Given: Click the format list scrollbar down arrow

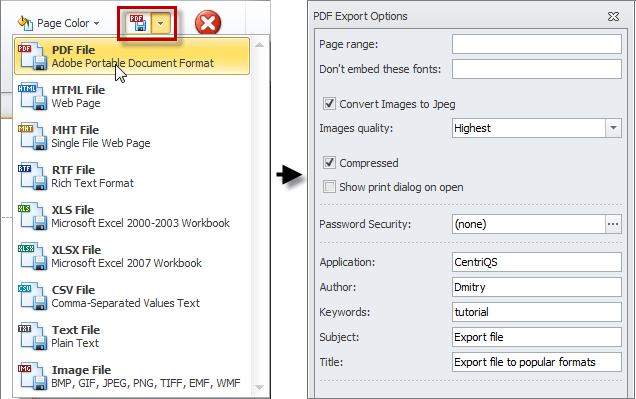Looking at the screenshot, I should 260,388.
